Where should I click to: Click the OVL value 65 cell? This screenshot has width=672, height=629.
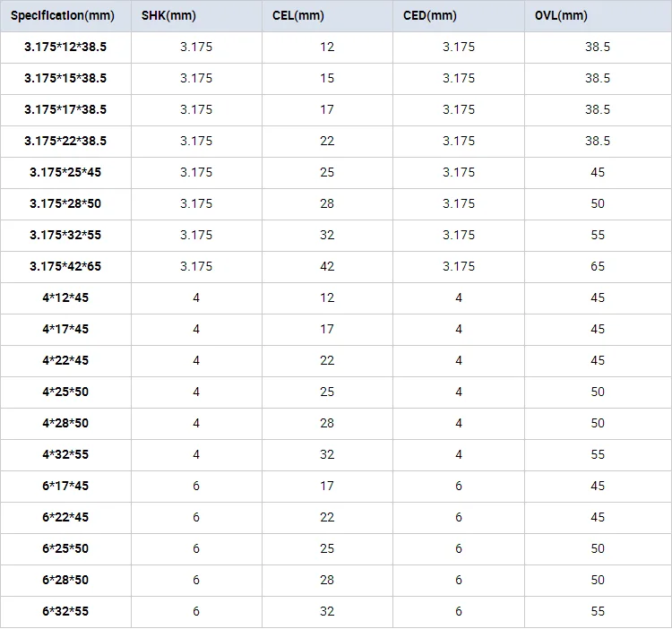[598, 266]
